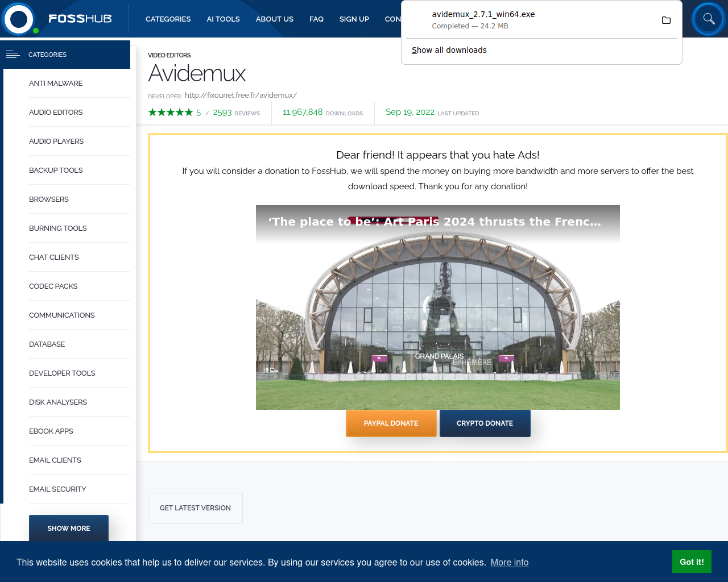Select the CATEGORIES sidebar header

(x=67, y=55)
